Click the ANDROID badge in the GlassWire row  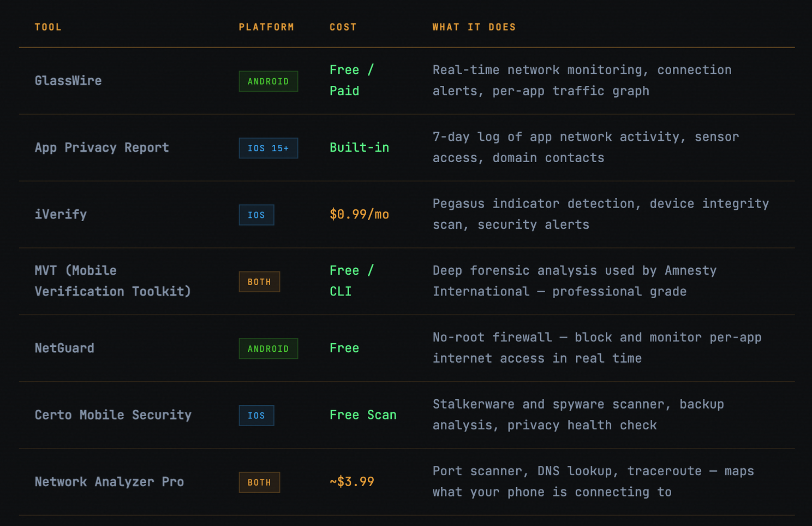[268, 81]
